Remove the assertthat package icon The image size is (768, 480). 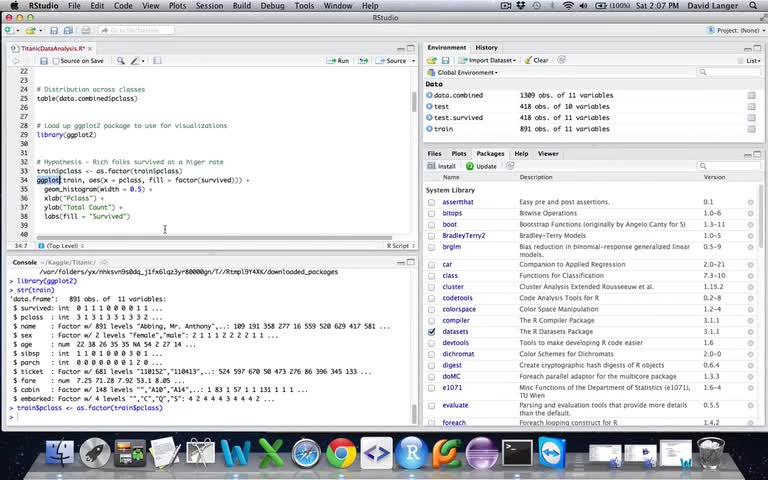point(750,202)
